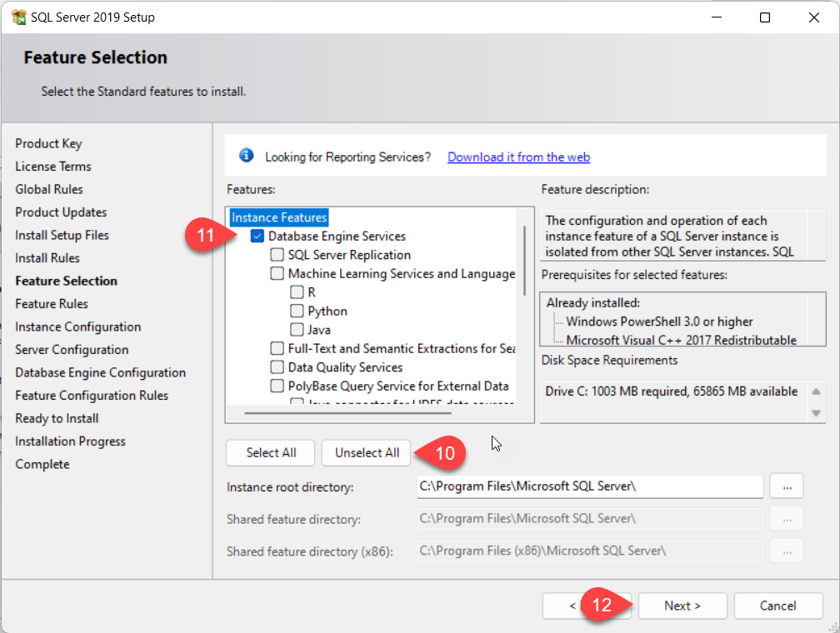The width and height of the screenshot is (840, 633).
Task: Click the SQL Server Setup title bar icon
Action: pyautogui.click(x=18, y=17)
